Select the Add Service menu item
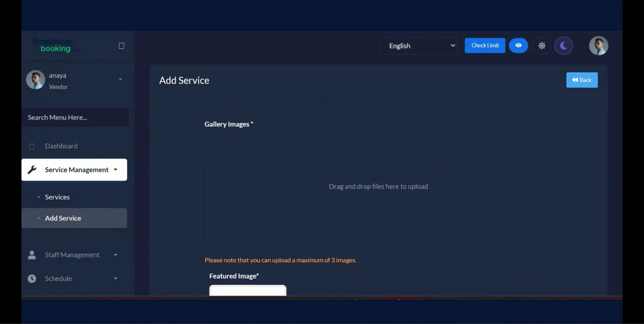 (x=63, y=218)
